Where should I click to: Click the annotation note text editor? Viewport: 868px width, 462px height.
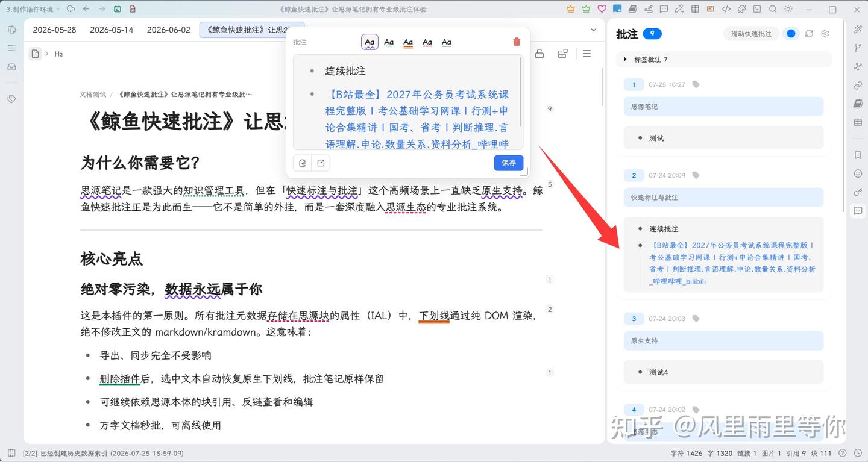(408, 102)
